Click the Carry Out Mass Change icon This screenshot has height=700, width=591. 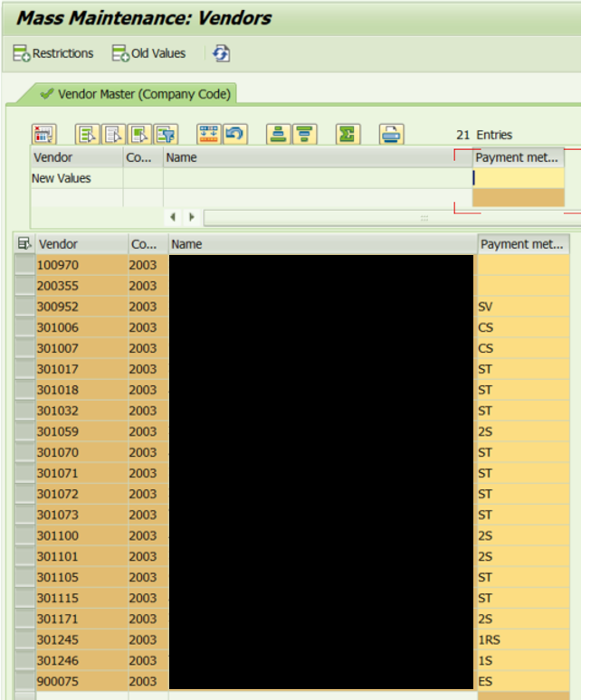tap(209, 135)
